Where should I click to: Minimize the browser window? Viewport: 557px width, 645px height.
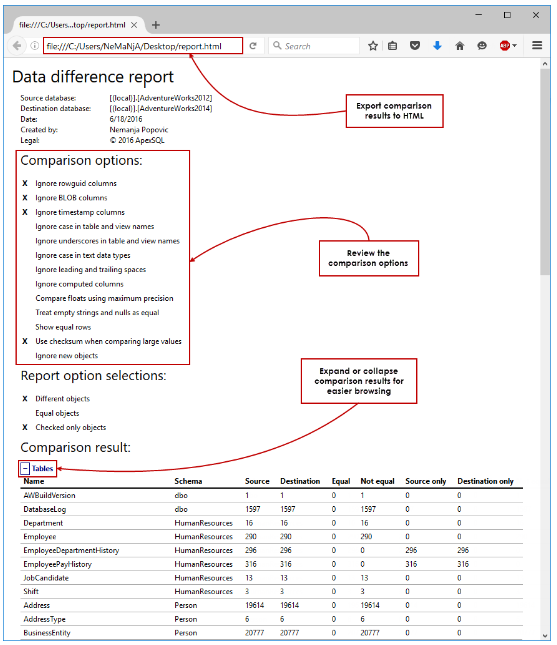[x=478, y=15]
